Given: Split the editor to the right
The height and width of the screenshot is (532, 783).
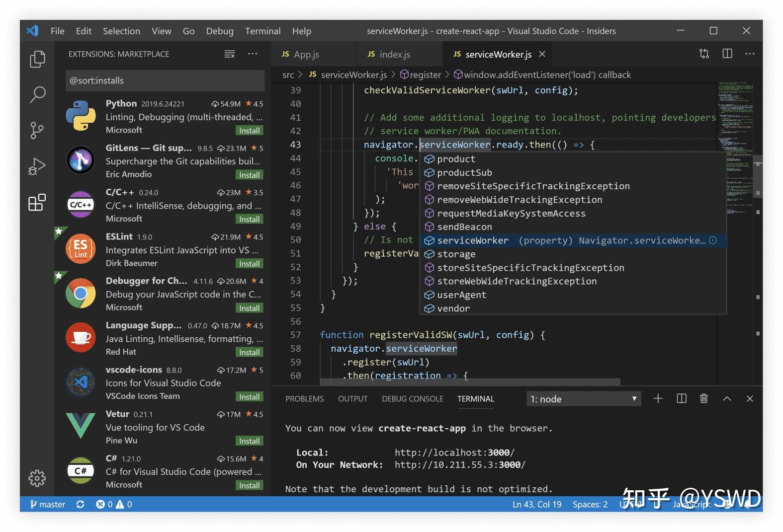Looking at the screenshot, I should (x=727, y=54).
